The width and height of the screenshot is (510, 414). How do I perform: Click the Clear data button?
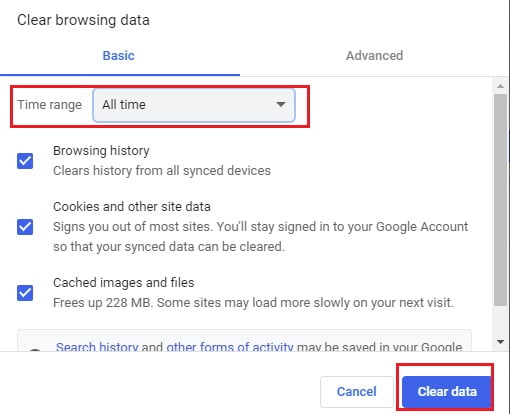(x=447, y=392)
